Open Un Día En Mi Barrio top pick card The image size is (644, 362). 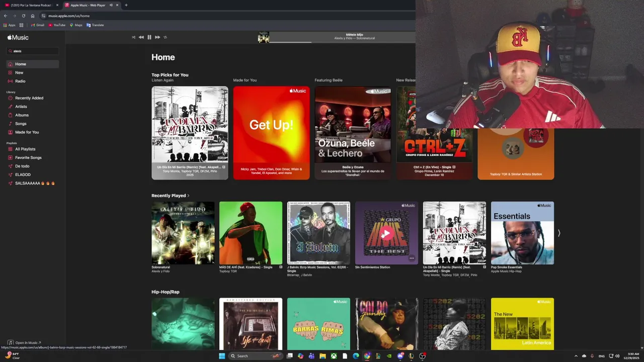click(x=190, y=133)
